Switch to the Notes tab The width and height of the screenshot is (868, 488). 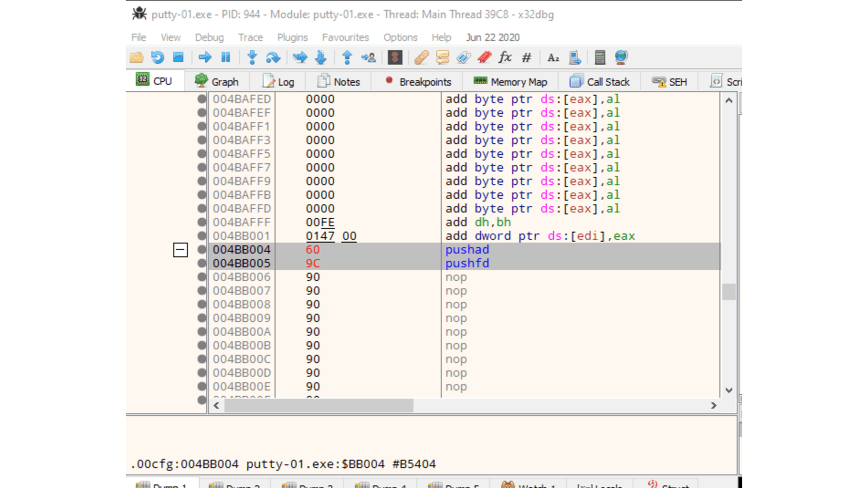tap(339, 82)
